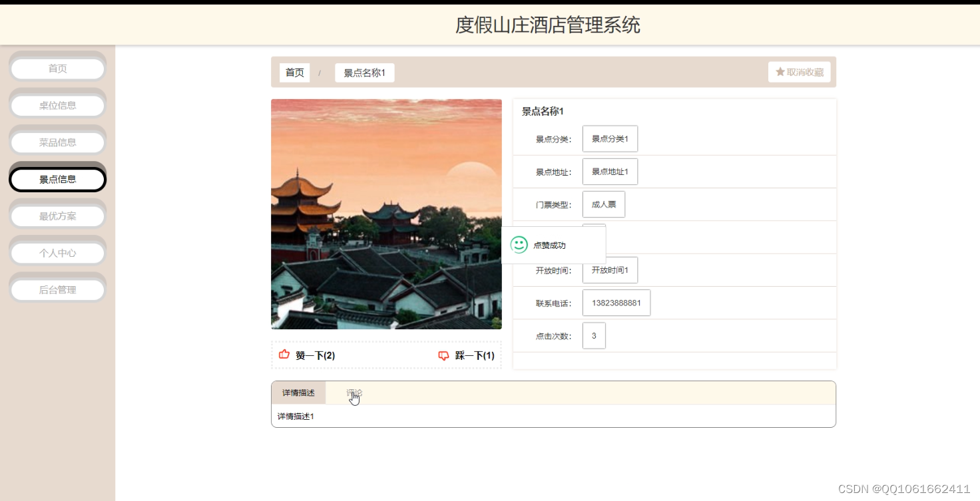Viewport: 980px width, 501px height.
Task: Click the 景点地址: label
Action: click(554, 172)
